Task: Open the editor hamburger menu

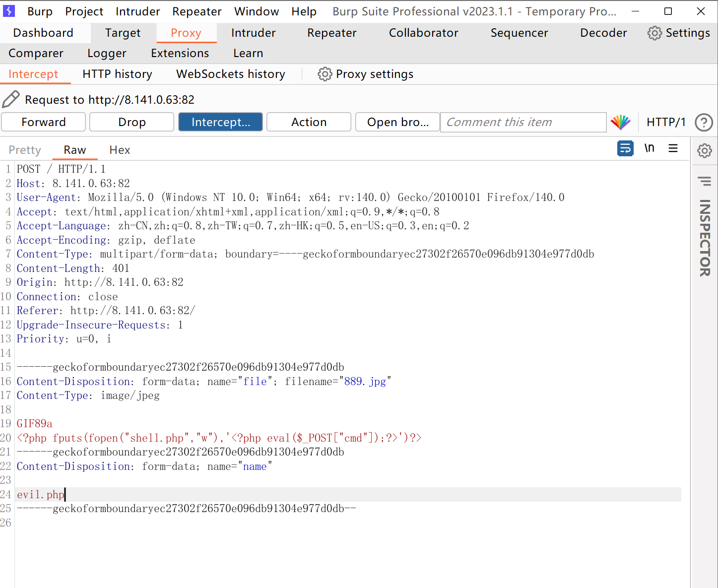Action: [673, 148]
